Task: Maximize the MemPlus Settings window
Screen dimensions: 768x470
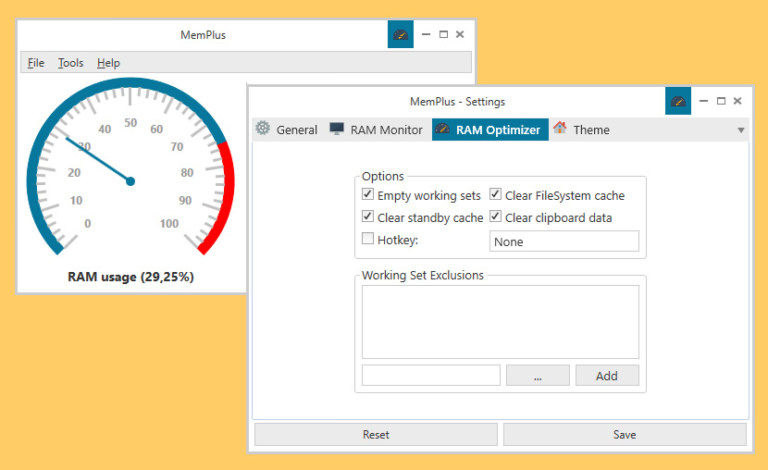Action: click(x=721, y=101)
